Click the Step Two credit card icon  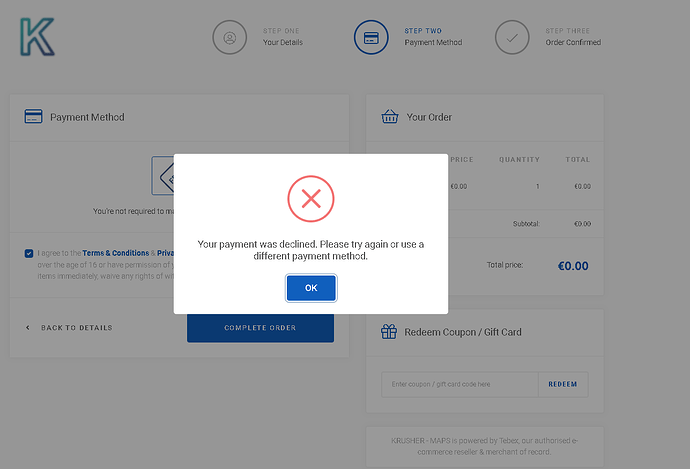coord(371,37)
